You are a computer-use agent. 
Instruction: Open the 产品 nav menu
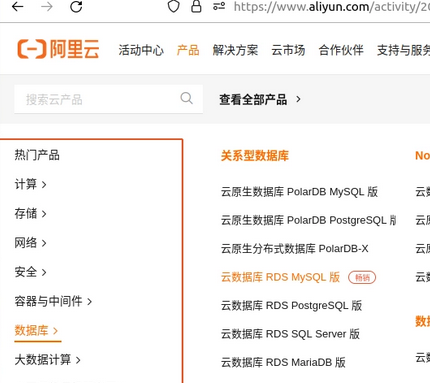point(188,50)
